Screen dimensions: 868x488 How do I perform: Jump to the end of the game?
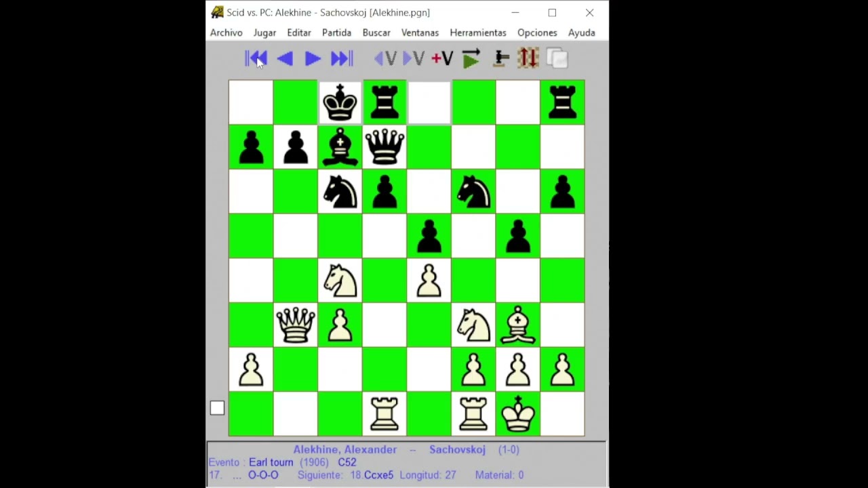[x=342, y=59]
